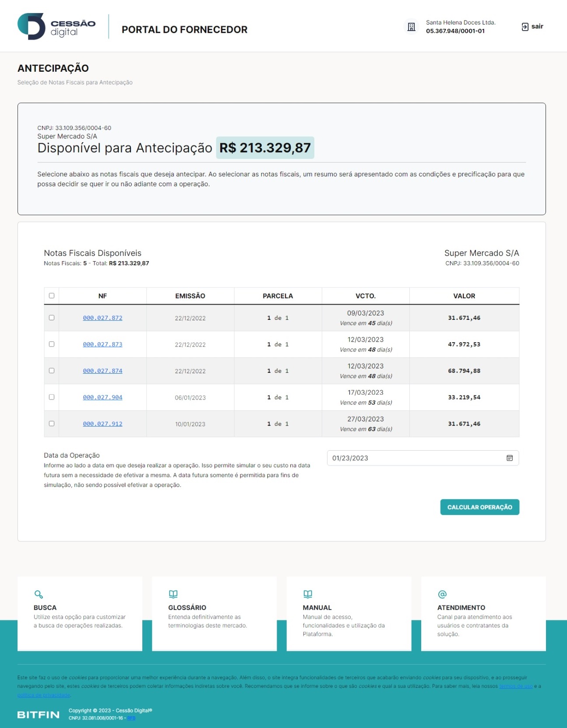The height and width of the screenshot is (728, 567).
Task: Click the Busca magnifier icon
Action: click(x=39, y=594)
